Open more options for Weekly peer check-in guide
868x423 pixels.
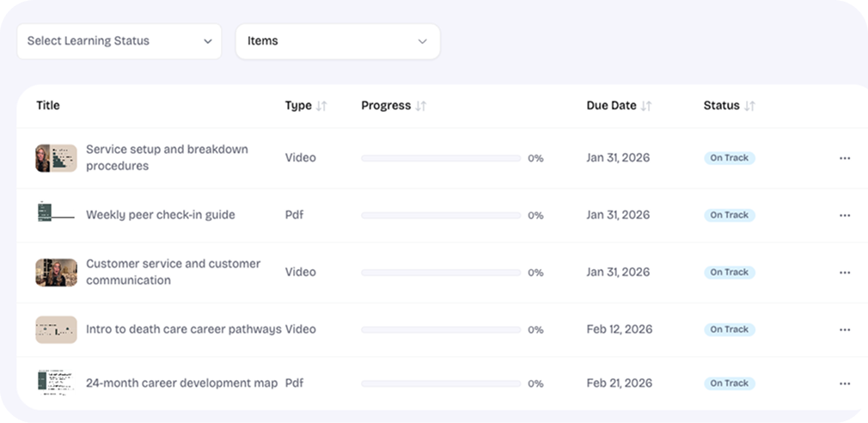(x=845, y=216)
